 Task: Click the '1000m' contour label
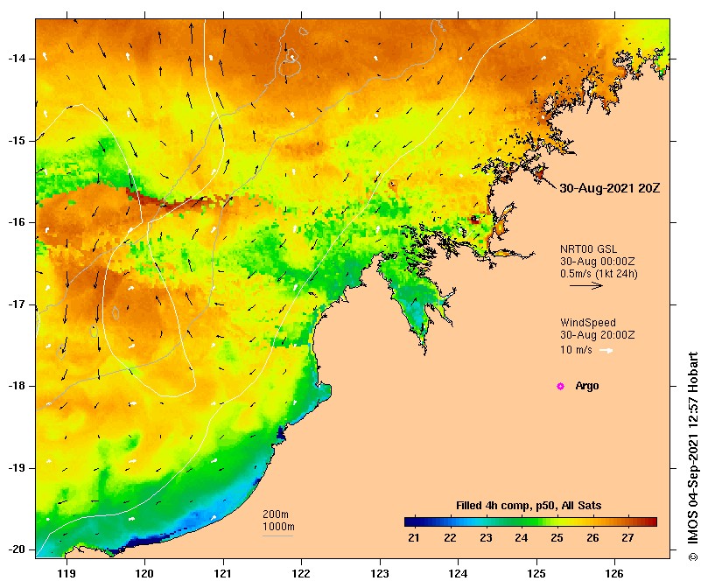278,527
